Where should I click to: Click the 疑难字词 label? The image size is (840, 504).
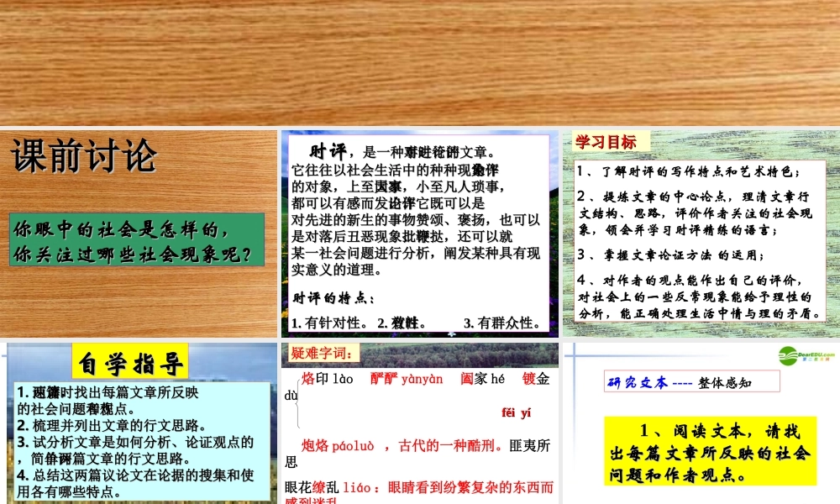[x=322, y=353]
